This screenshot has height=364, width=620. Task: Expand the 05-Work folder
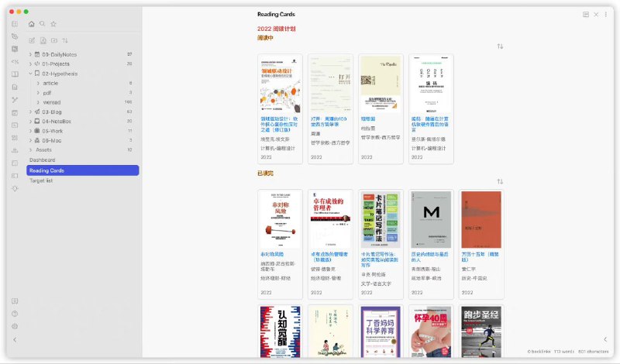click(30, 131)
